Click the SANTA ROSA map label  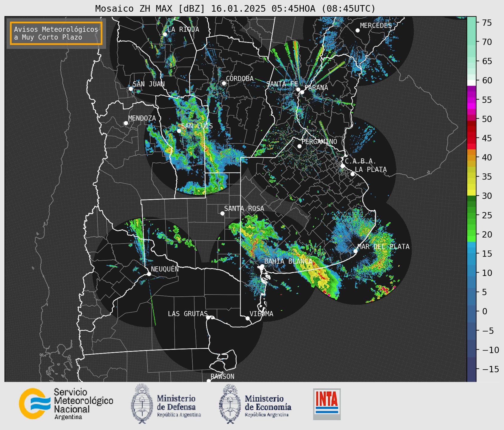click(244, 208)
